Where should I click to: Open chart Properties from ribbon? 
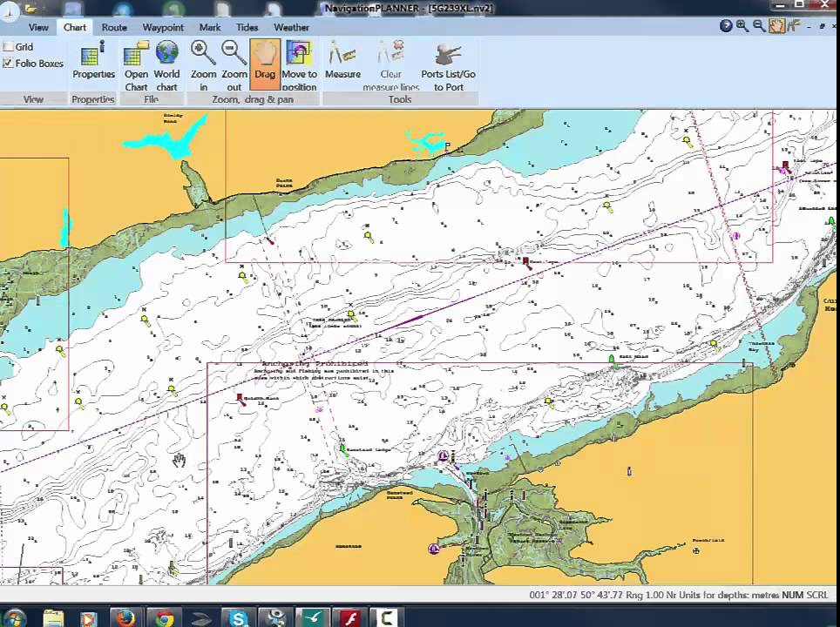click(x=93, y=62)
